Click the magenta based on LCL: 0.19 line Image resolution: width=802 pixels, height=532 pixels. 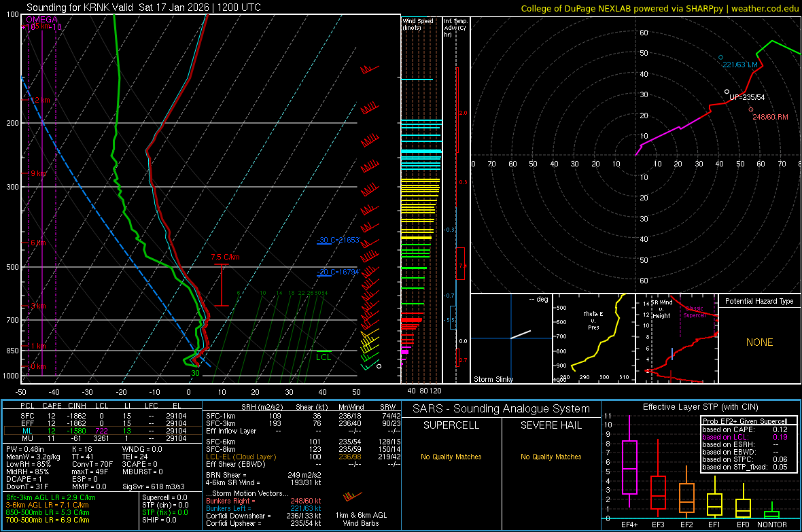coord(745,437)
